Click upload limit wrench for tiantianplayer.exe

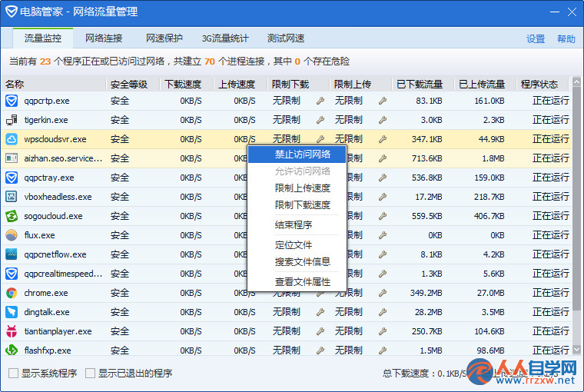383,331
